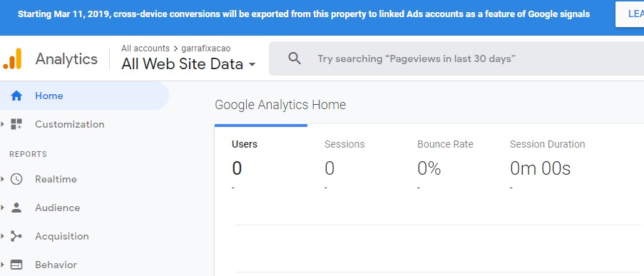Click the Audience person icon
Screen dimensions: 644x276
tap(16, 208)
